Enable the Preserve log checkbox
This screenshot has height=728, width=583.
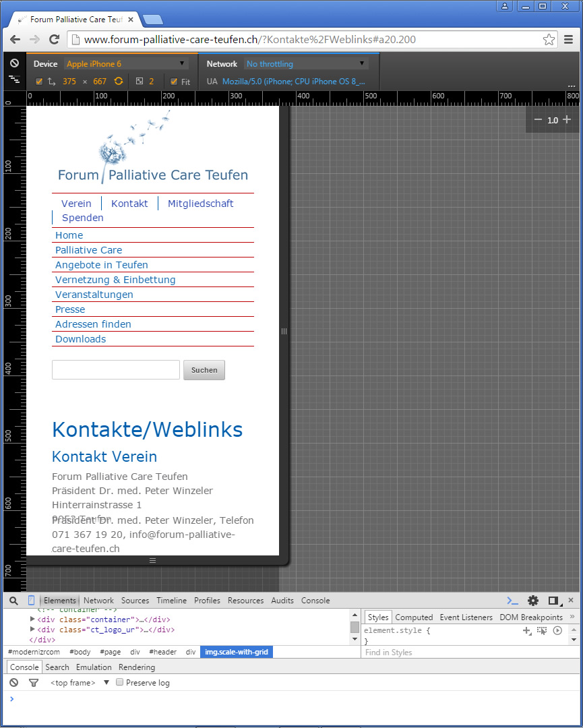[120, 683]
